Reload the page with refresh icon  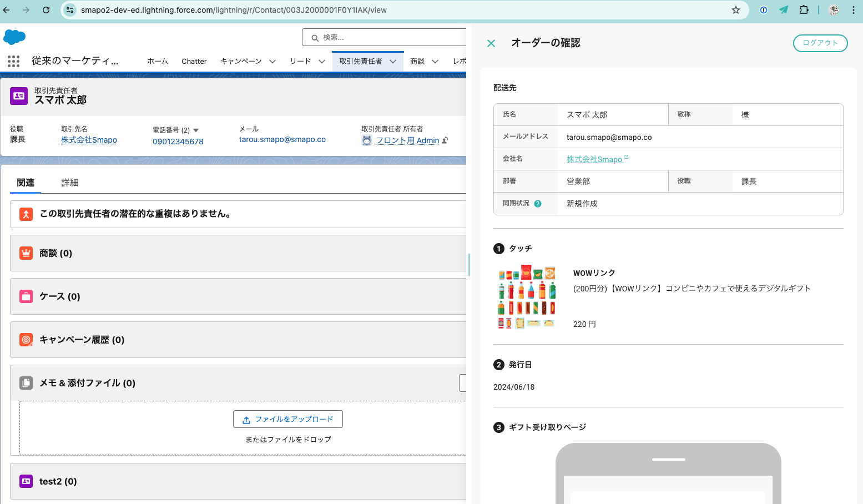coord(46,10)
